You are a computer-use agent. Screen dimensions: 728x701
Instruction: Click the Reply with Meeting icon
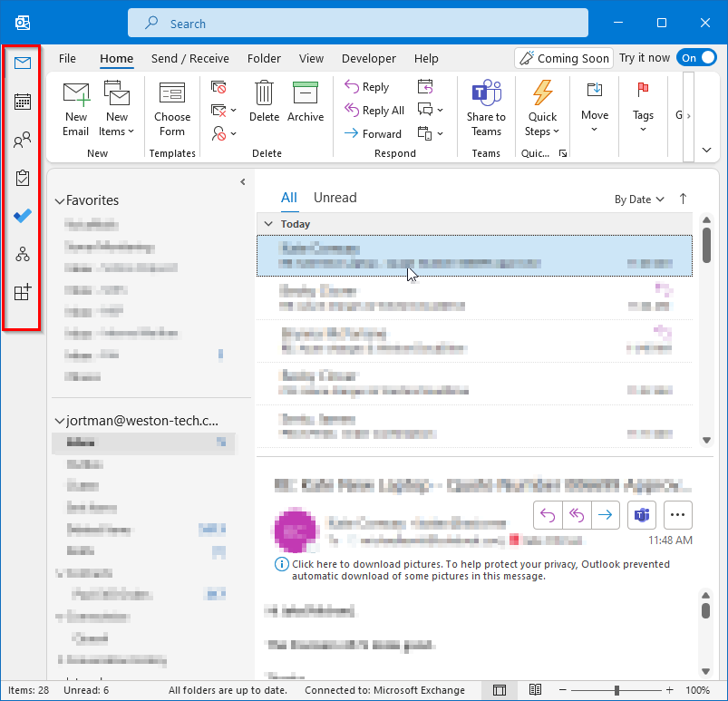(x=425, y=87)
